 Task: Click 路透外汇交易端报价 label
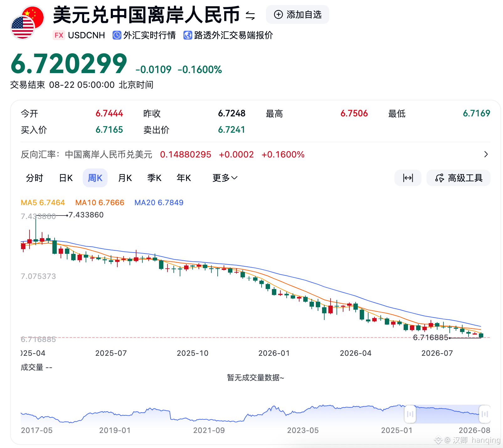pos(234,35)
